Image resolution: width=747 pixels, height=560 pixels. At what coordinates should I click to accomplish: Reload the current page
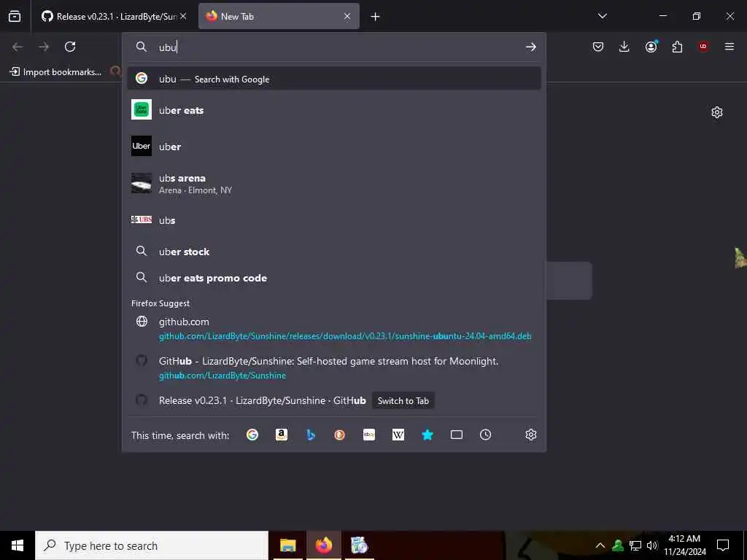coord(70,47)
